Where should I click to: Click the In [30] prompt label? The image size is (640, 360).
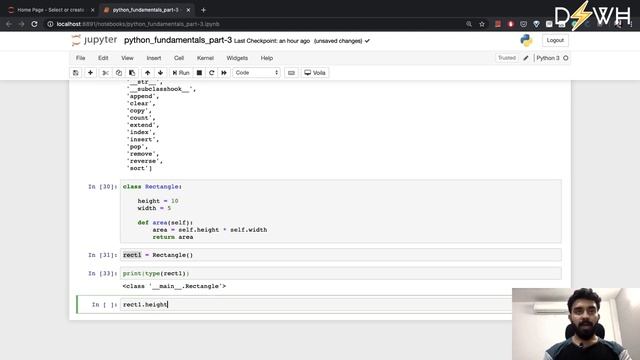(x=102, y=187)
